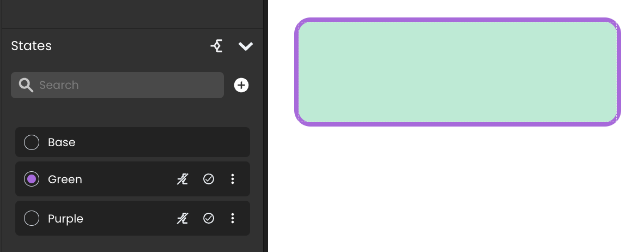Click the empty white canvas below the rectangle
This screenshot has height=252, width=644.
pyautogui.click(x=456, y=189)
